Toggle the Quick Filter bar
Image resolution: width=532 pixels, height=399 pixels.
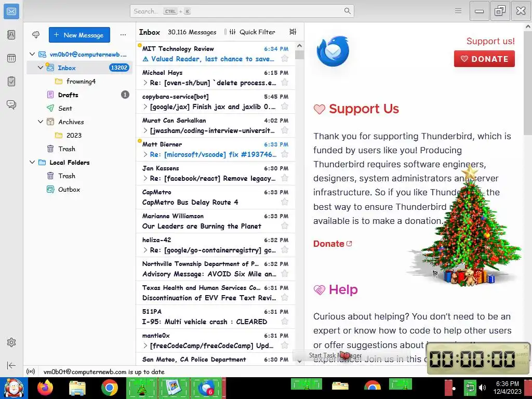tap(252, 32)
